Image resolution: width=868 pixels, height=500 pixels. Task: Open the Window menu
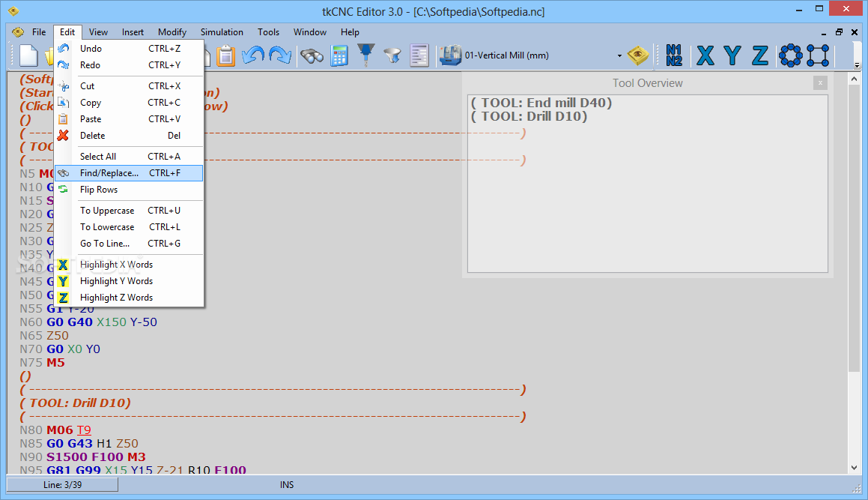310,32
